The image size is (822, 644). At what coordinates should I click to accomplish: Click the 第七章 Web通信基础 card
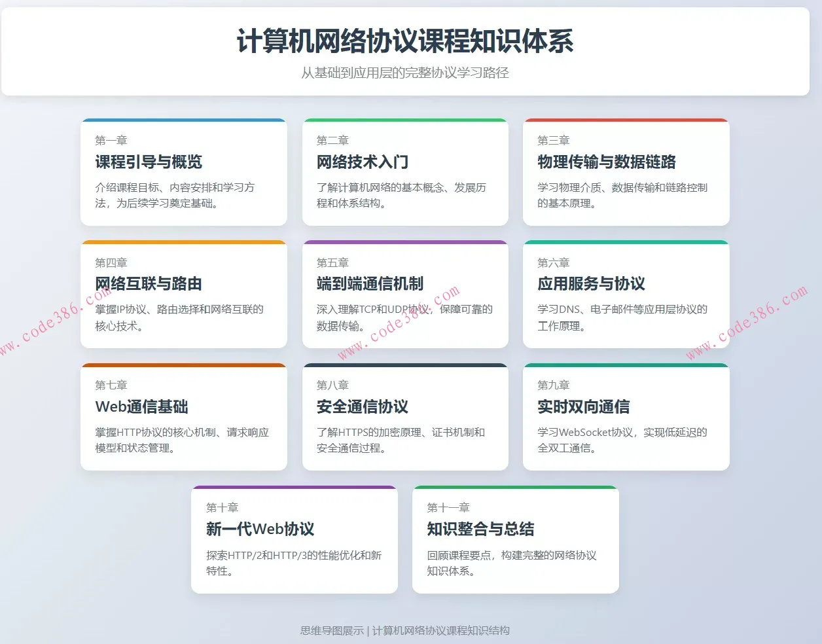[x=183, y=417]
